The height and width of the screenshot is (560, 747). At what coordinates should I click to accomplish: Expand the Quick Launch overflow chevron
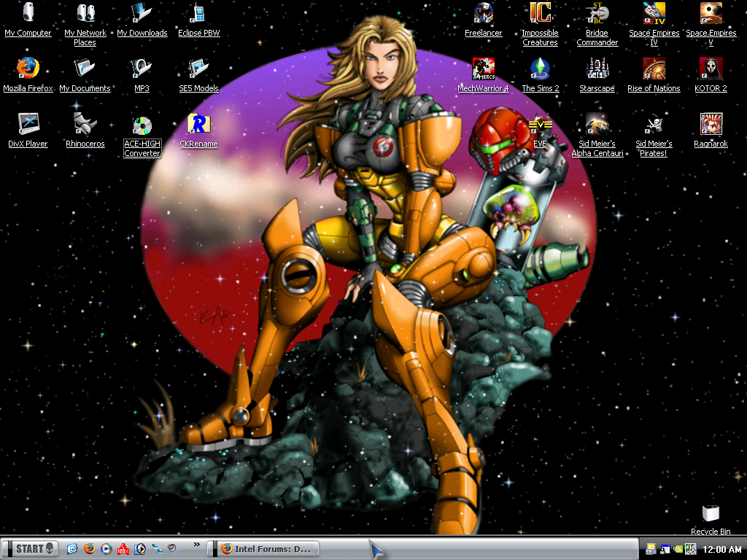coord(196,545)
